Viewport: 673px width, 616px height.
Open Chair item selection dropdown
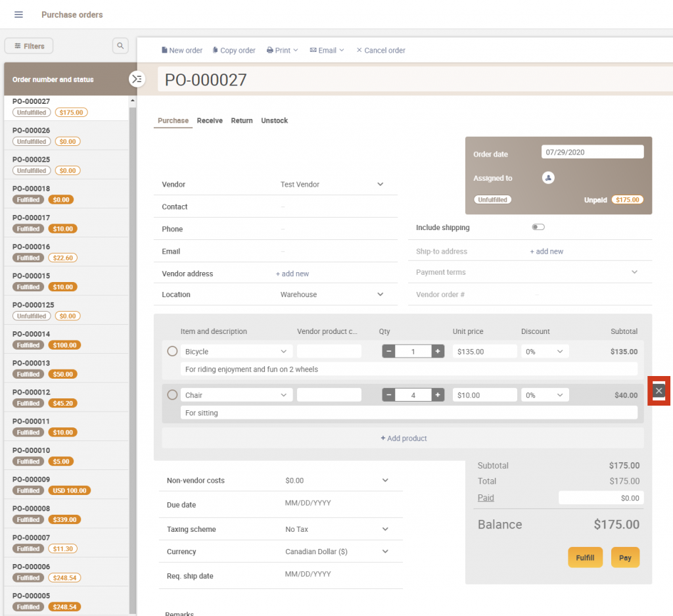284,395
